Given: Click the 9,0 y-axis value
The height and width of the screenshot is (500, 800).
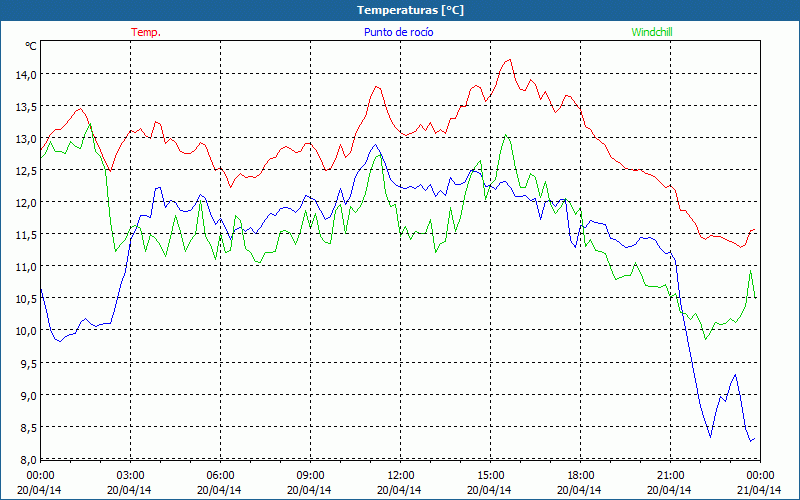Looking at the screenshot, I should click(28, 395).
